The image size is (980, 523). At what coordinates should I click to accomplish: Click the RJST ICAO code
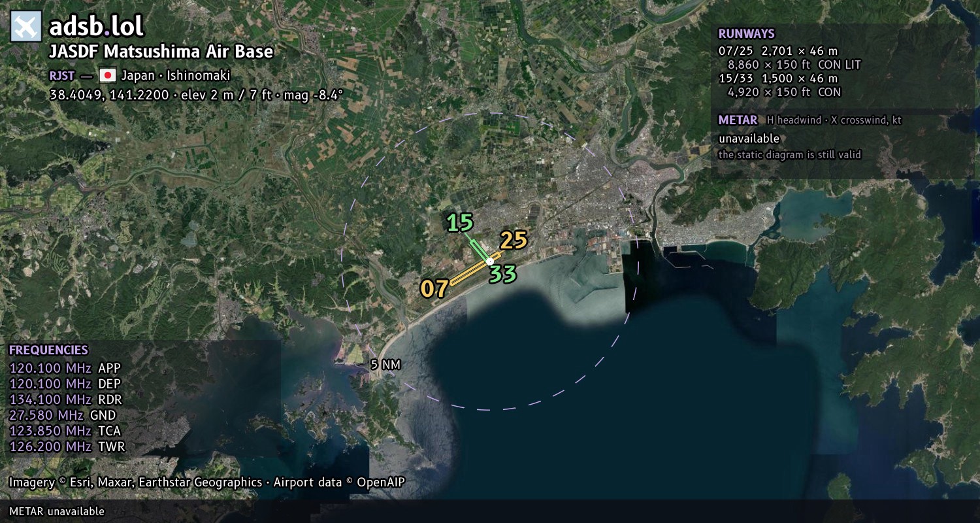click(x=63, y=75)
